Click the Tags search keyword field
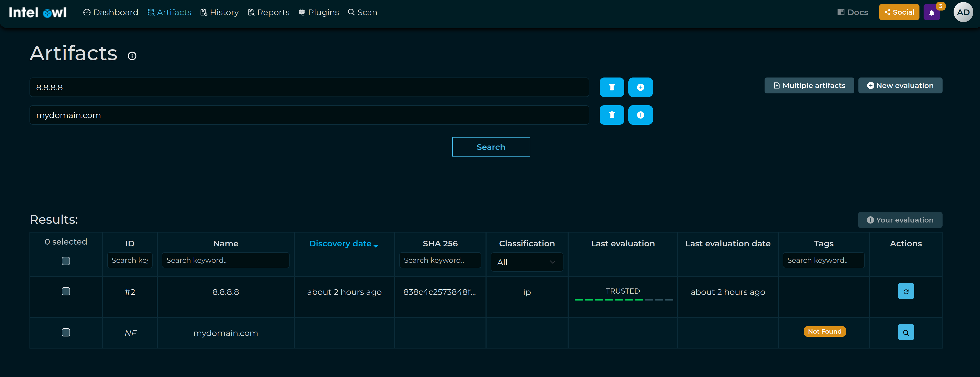The width and height of the screenshot is (980, 377). [824, 260]
